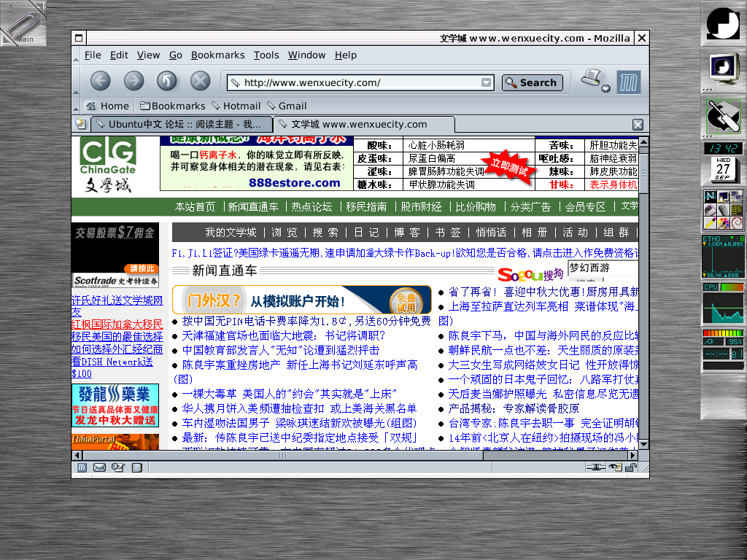Open the File menu

click(93, 55)
